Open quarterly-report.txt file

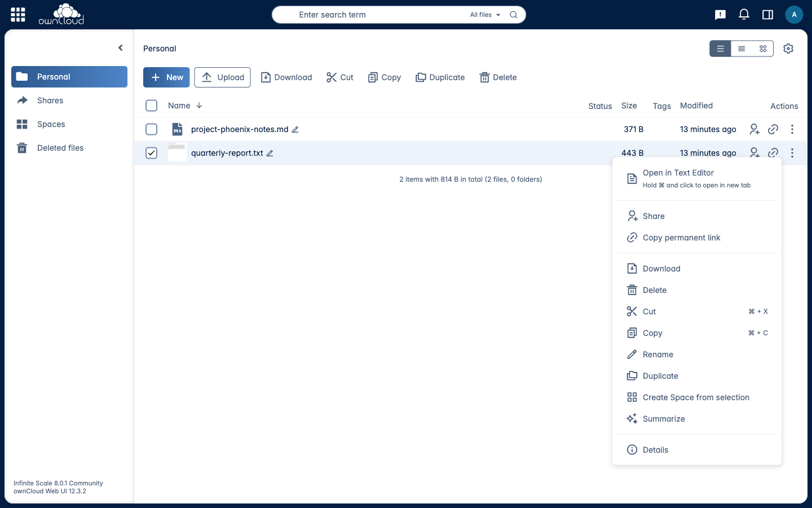pos(227,153)
